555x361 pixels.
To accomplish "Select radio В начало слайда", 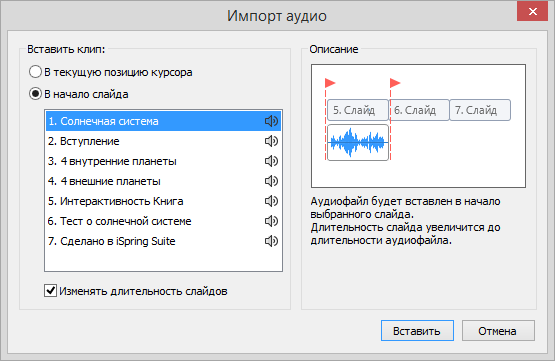I will coord(35,94).
